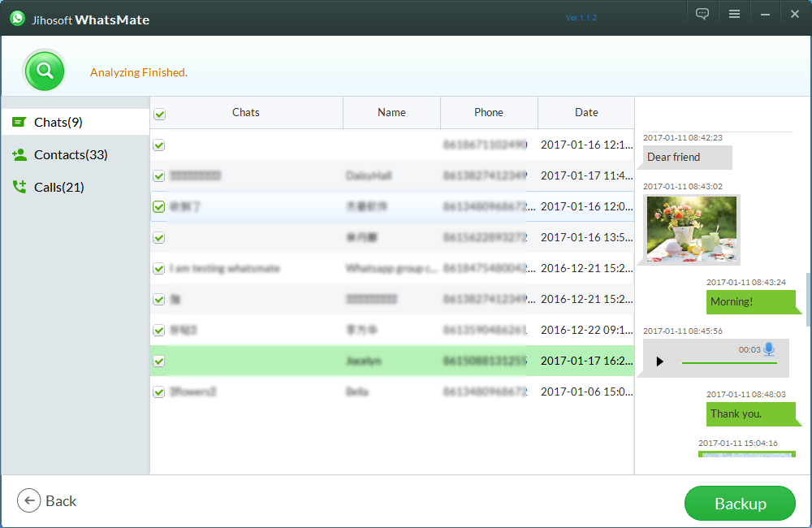Click the Calls phone icon
The width and height of the screenshot is (812, 528).
(19, 187)
